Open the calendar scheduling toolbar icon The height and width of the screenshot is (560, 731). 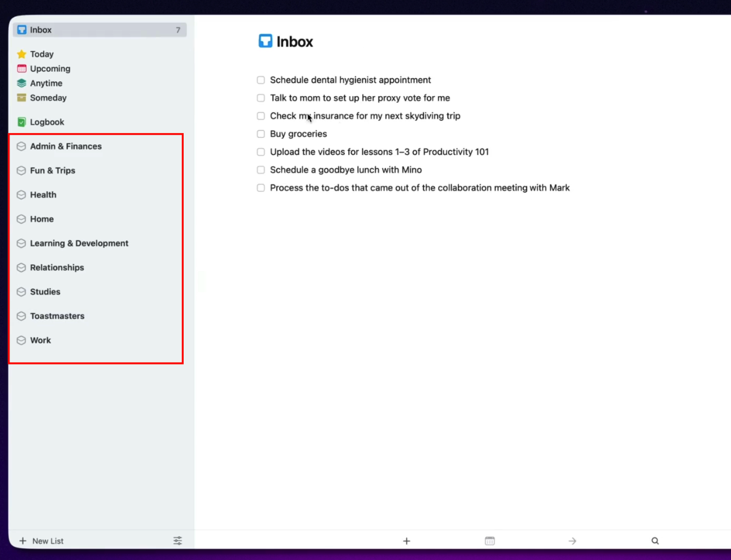coord(489,541)
